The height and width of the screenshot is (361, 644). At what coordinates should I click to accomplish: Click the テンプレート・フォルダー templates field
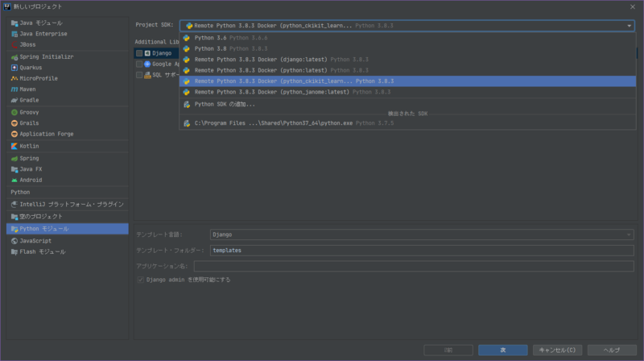[x=422, y=251]
